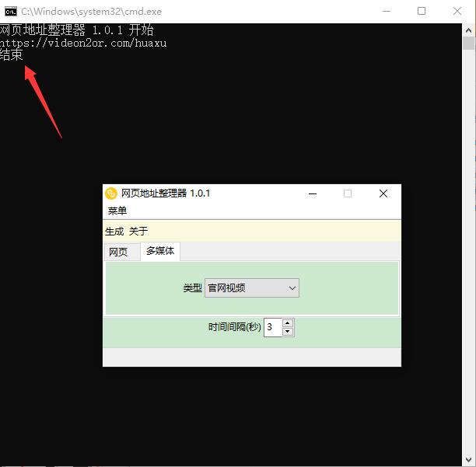Close the 网页地址整理器 window
Image resolution: width=476 pixels, height=467 pixels.
tap(383, 193)
